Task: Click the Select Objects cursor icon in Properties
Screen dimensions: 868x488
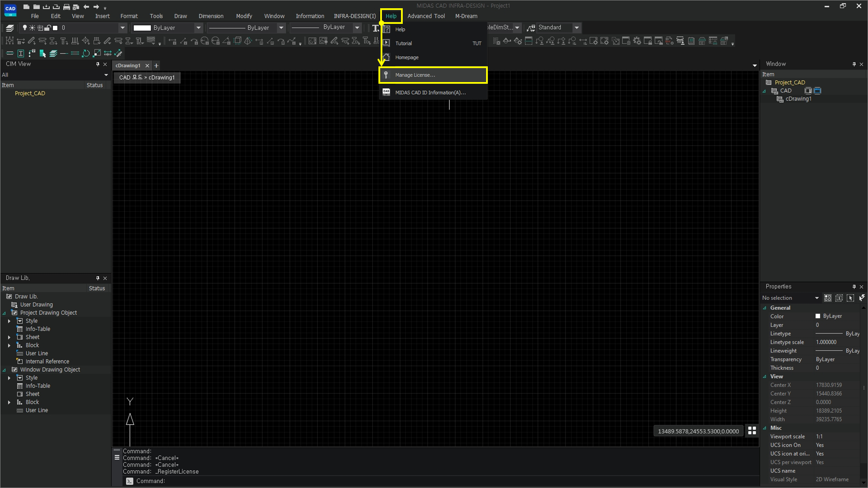Action: [850, 298]
